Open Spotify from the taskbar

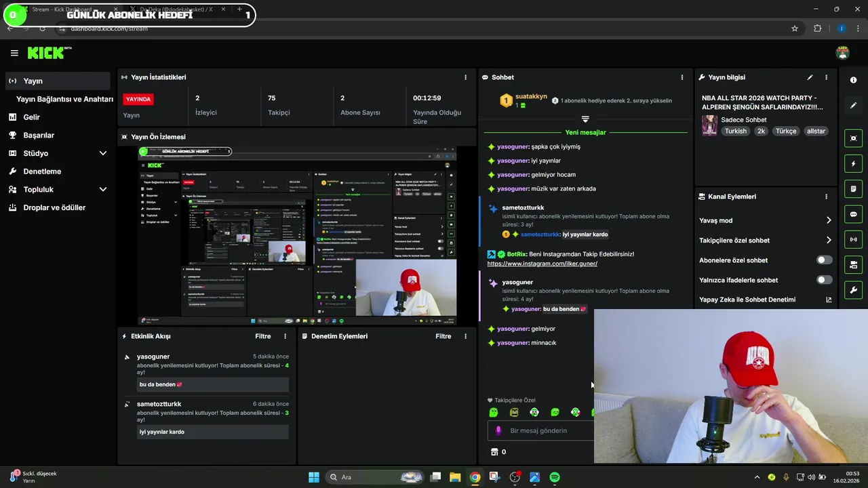[x=554, y=477]
